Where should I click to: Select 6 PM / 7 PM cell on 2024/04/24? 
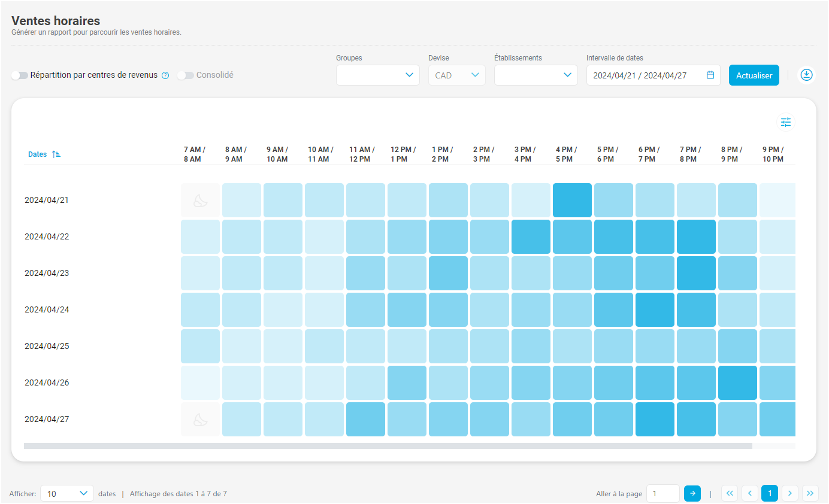(x=655, y=309)
